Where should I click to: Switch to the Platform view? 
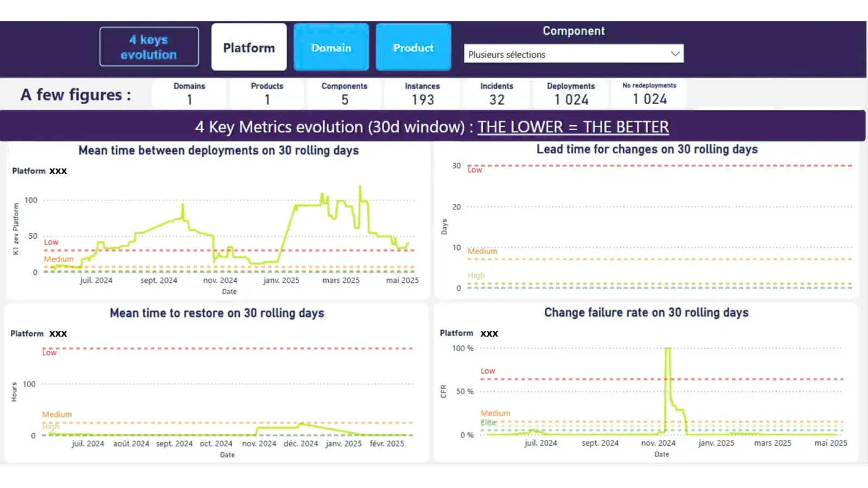(248, 47)
